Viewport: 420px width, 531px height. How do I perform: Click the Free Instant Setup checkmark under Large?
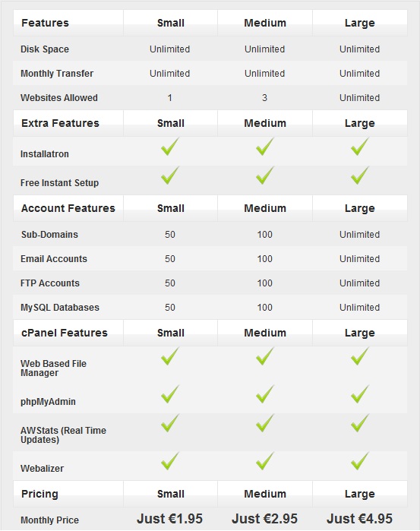click(360, 175)
